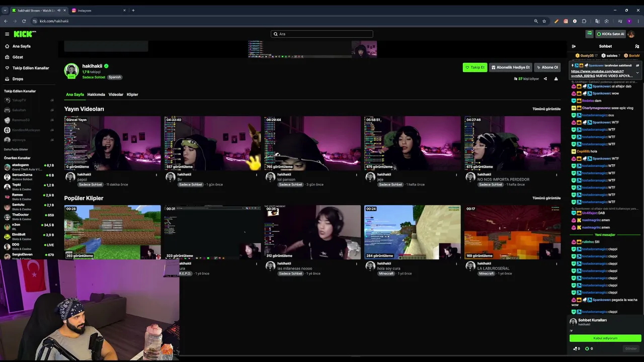
Task: Click the Minecraft tag under hola soy cura
Action: 387,274
